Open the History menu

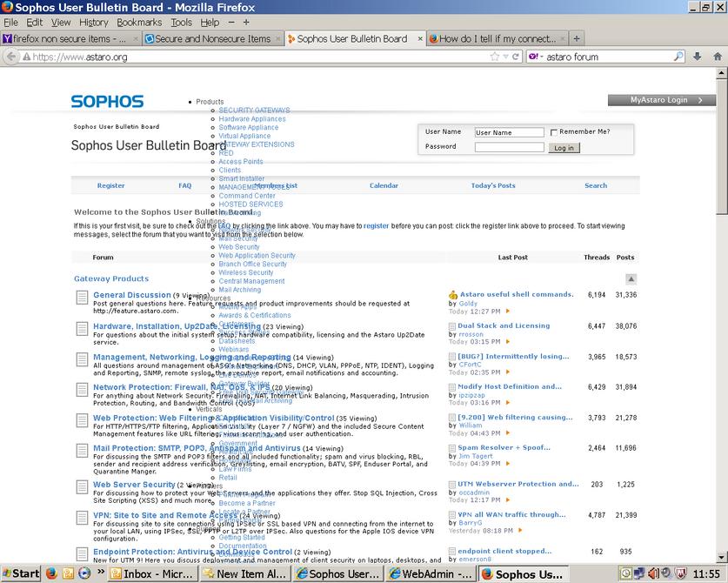pyautogui.click(x=93, y=23)
